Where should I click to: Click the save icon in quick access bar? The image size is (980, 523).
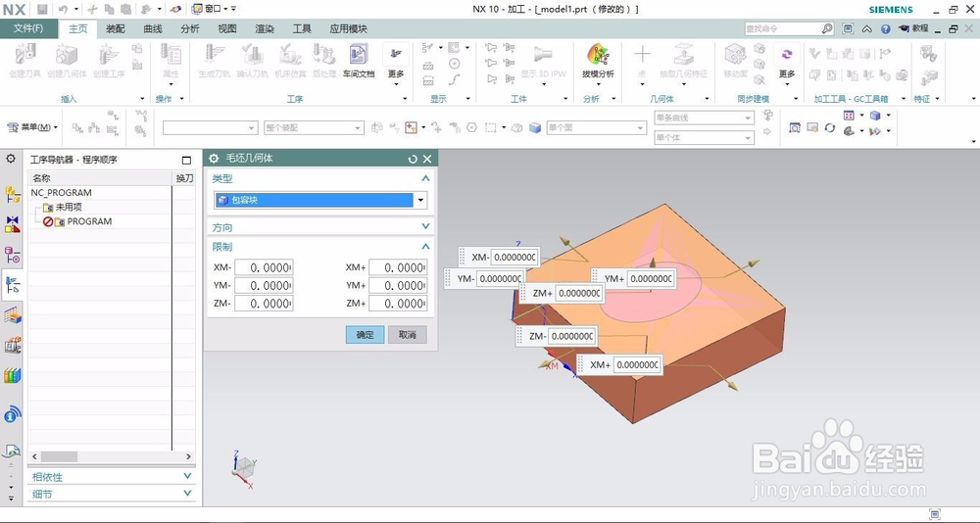click(x=42, y=10)
